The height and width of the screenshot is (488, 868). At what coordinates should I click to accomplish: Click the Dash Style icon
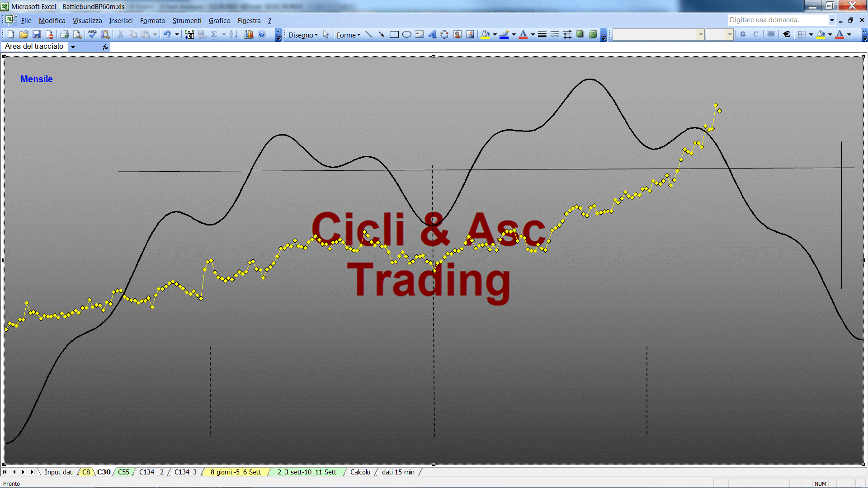click(555, 34)
